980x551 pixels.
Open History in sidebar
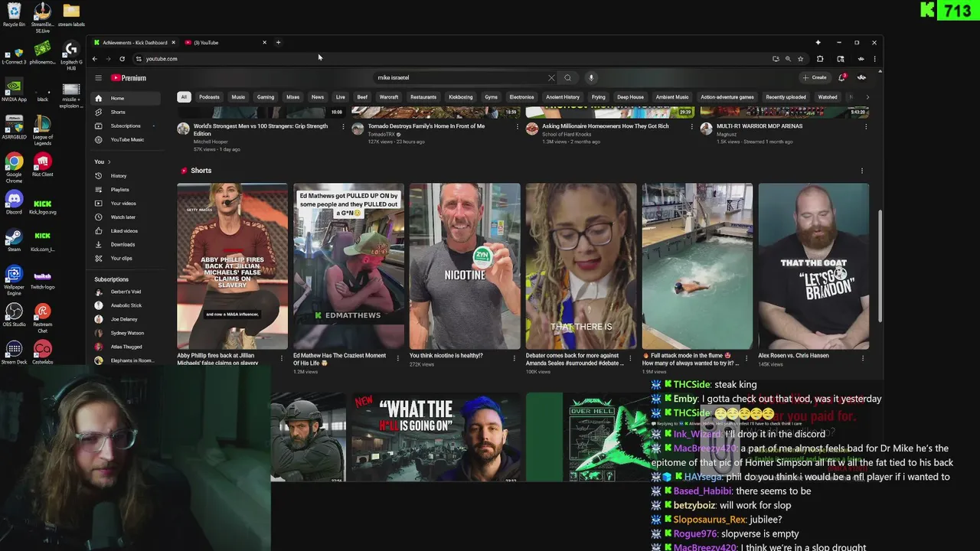(125, 176)
